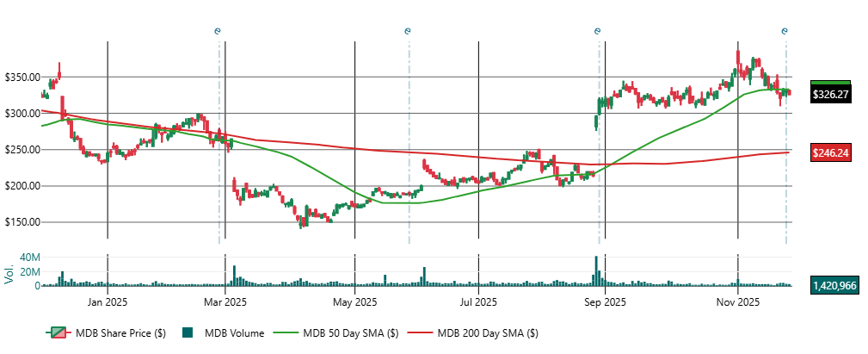868x354 pixels.
Task: Click the red $246.24 SMA value label
Action: click(830, 152)
